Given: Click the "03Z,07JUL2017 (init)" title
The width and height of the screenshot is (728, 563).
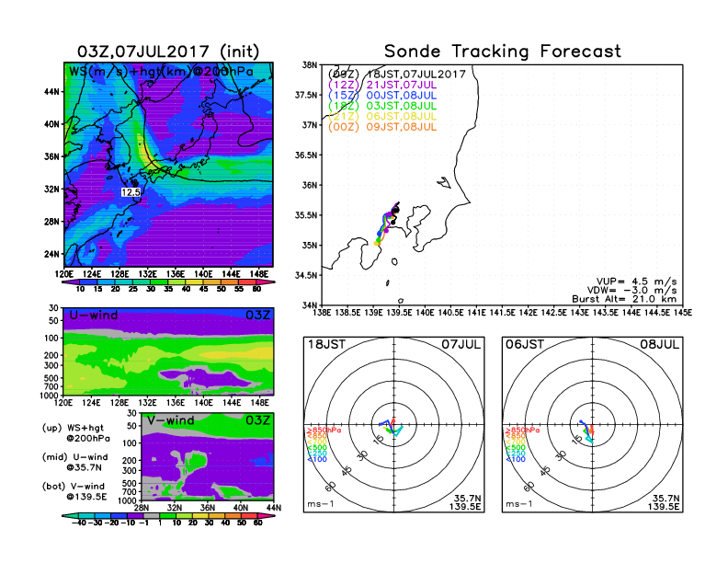Looking at the screenshot, I should 168,52.
